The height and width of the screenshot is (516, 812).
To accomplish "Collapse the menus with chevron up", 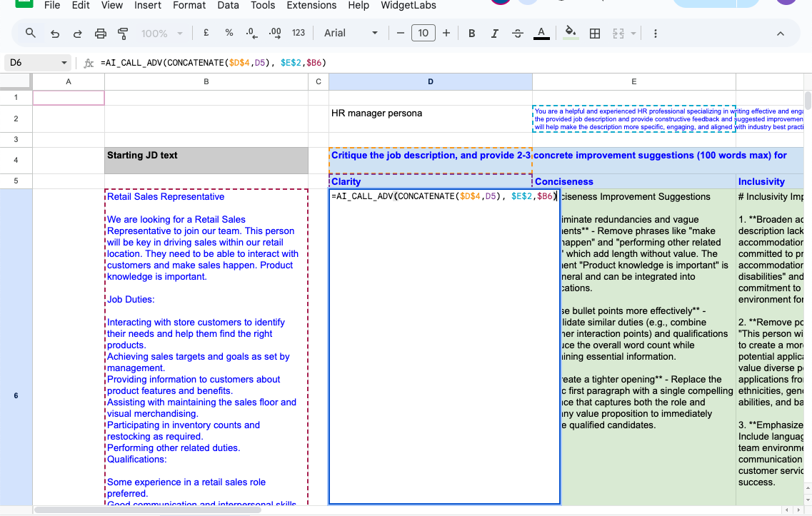I will tap(781, 34).
